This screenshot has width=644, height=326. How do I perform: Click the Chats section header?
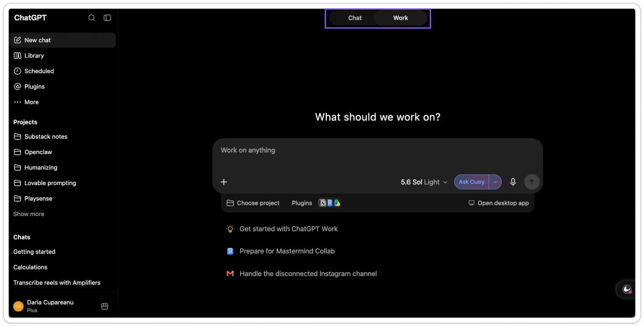(22, 237)
